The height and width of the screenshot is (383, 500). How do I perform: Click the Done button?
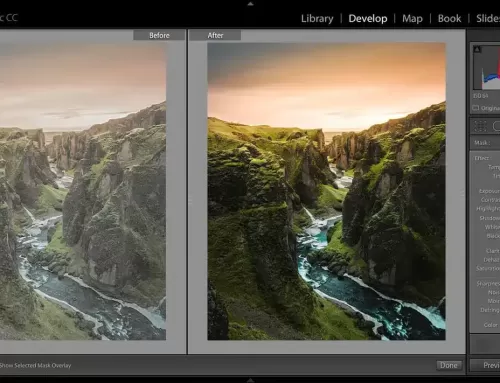[x=449, y=365]
